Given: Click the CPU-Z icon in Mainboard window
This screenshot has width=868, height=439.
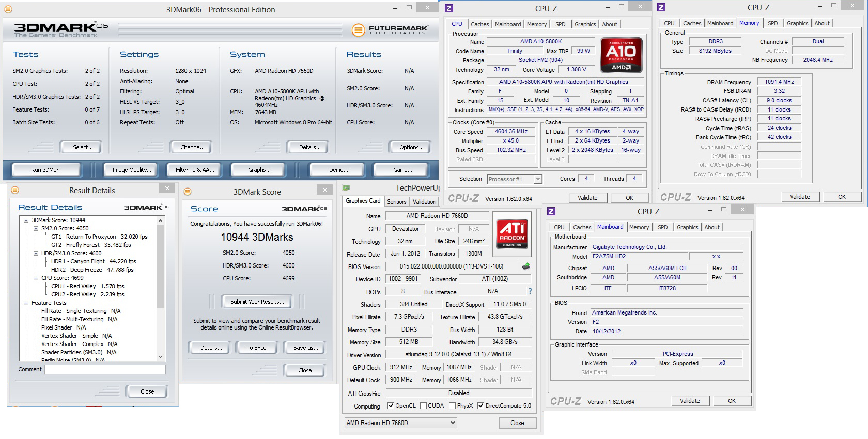Looking at the screenshot, I should [551, 211].
